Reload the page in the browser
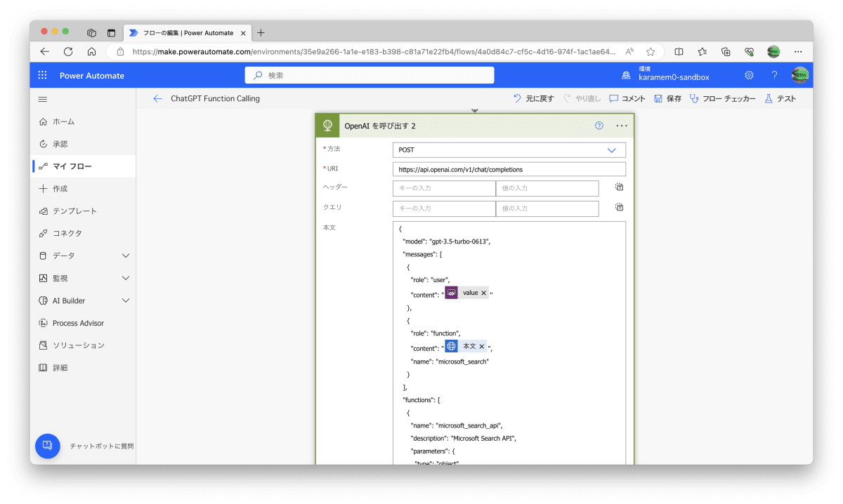The height and width of the screenshot is (504, 843). 68,51
